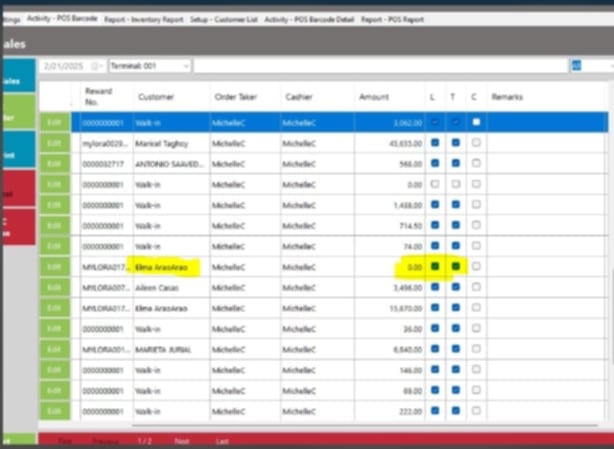Click Edit for the MARIETA JUBAL row
The width and height of the screenshot is (614, 449).
pos(55,349)
